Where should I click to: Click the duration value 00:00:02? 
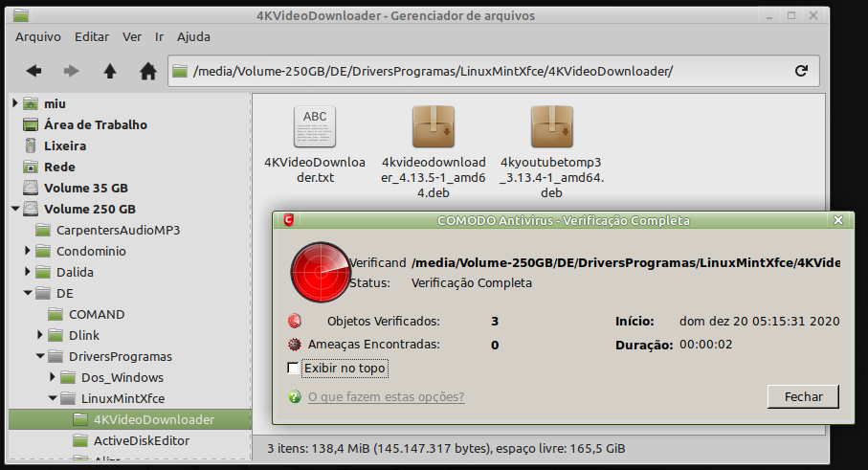pyautogui.click(x=706, y=345)
